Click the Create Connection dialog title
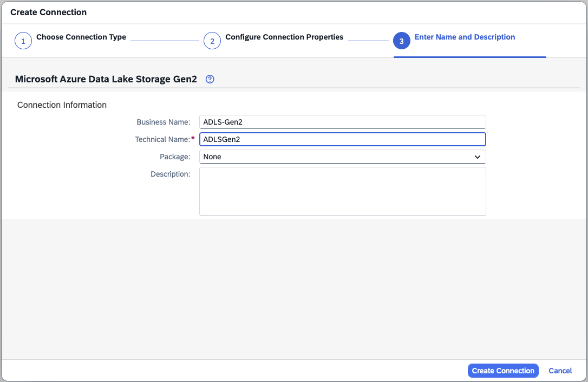Viewport: 588px width, 382px height. click(48, 12)
